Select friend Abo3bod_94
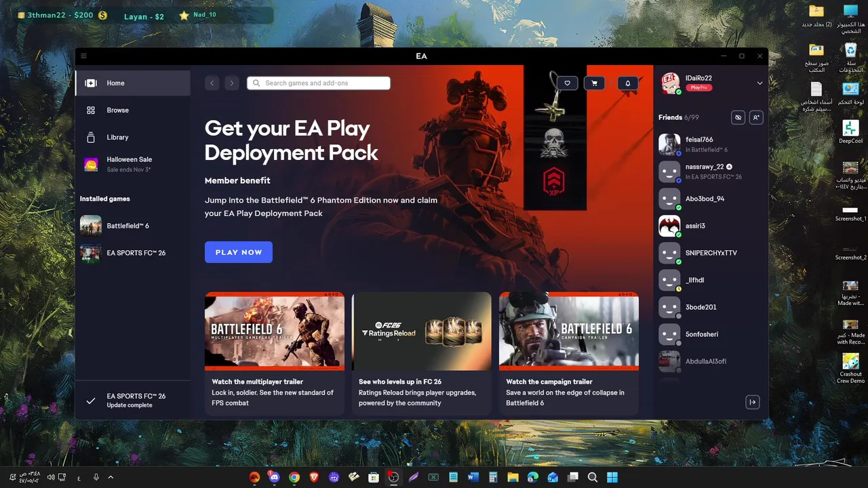Screen dimensions: 868x488 711,199
